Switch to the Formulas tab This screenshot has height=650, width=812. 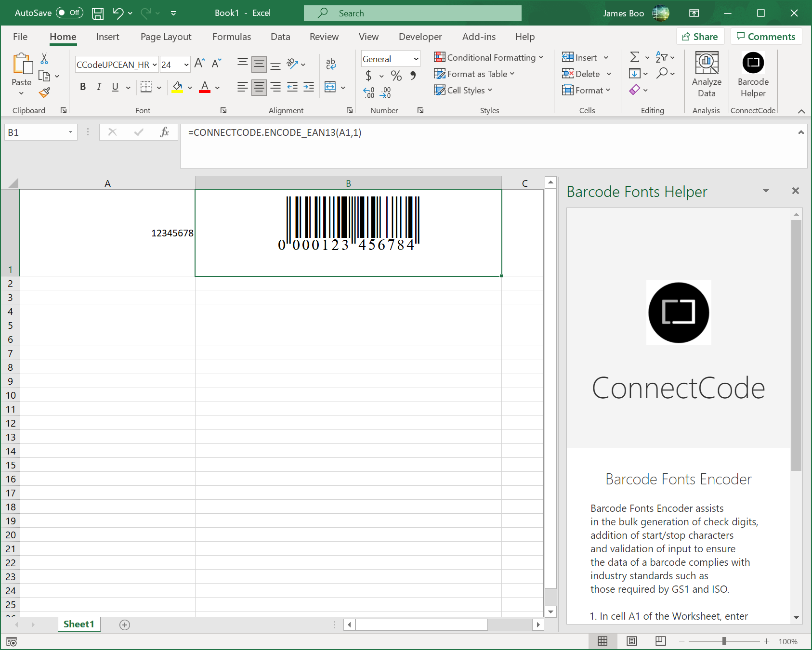[x=232, y=37]
